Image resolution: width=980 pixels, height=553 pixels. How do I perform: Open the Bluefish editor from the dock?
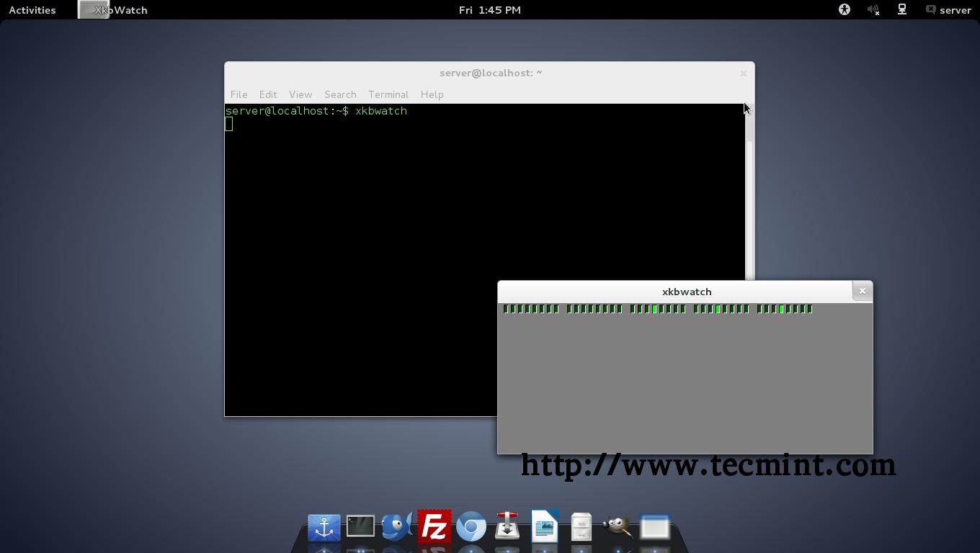(396, 527)
